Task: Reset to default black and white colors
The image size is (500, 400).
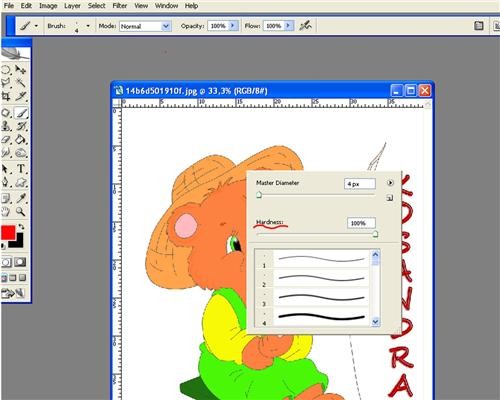Action: point(3,246)
